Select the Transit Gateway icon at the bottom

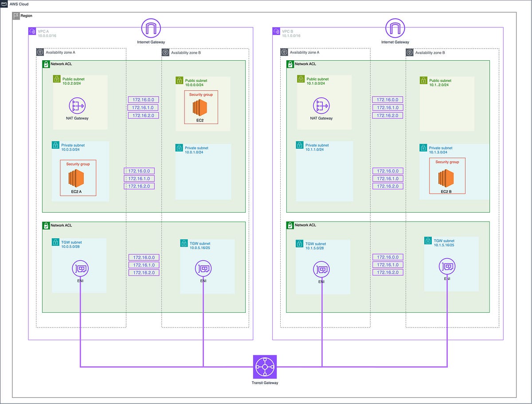(265, 366)
